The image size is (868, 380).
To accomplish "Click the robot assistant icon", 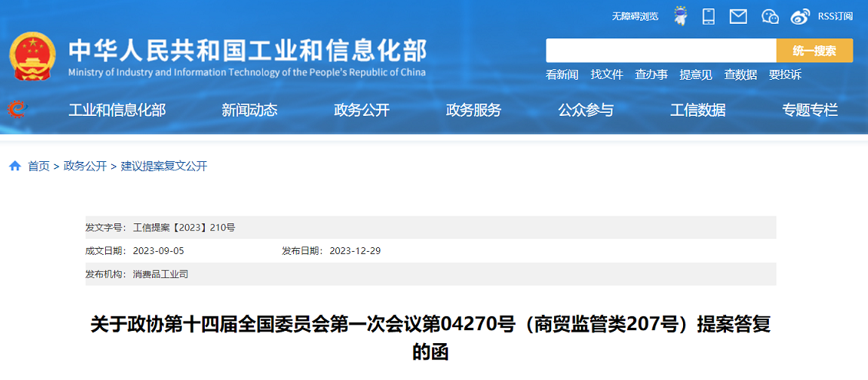I will (x=680, y=16).
